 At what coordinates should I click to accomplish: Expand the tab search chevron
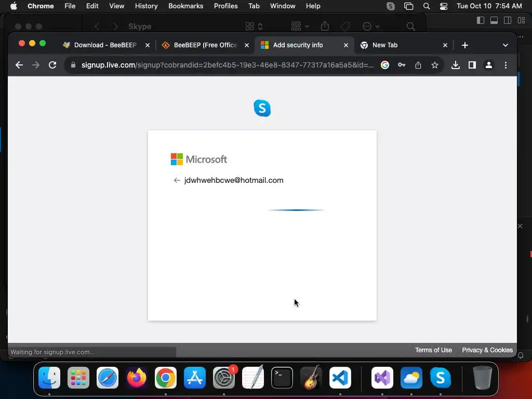pos(505,45)
